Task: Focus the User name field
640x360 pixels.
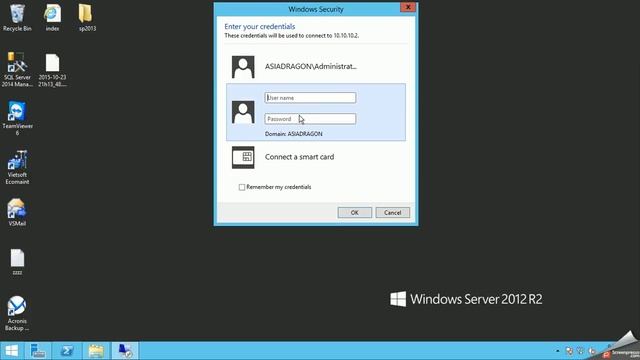Action: [310, 98]
